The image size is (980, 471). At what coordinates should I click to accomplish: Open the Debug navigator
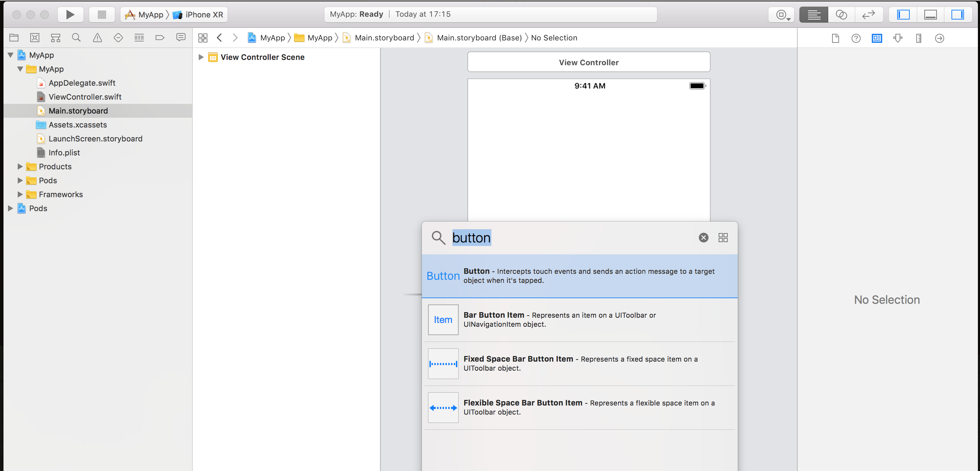139,38
